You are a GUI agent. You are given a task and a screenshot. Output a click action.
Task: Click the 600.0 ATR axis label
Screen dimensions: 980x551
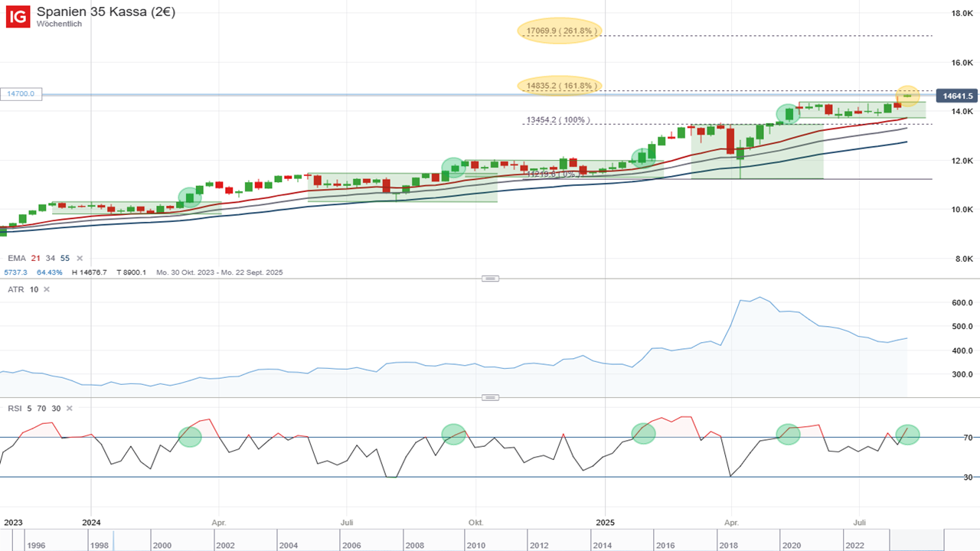coord(962,302)
